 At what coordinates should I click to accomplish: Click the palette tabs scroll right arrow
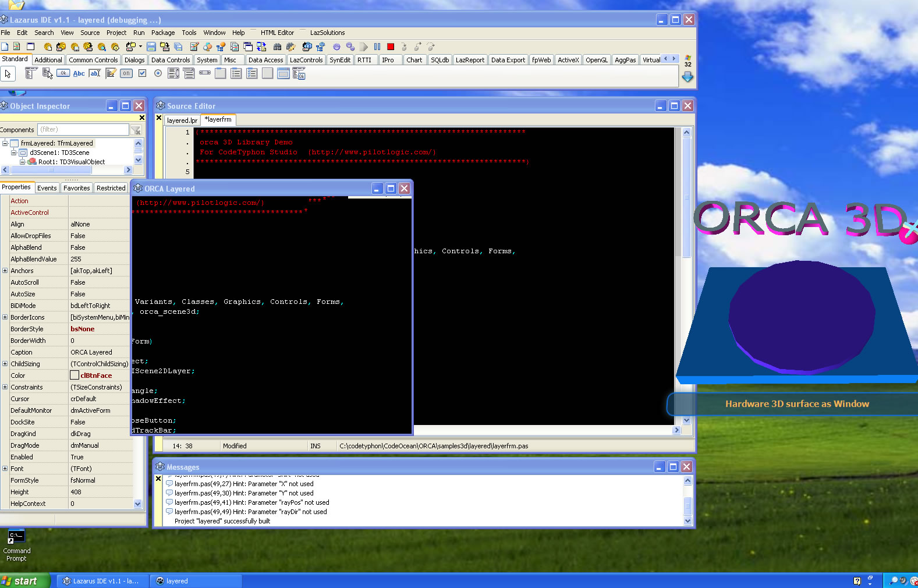click(x=674, y=58)
